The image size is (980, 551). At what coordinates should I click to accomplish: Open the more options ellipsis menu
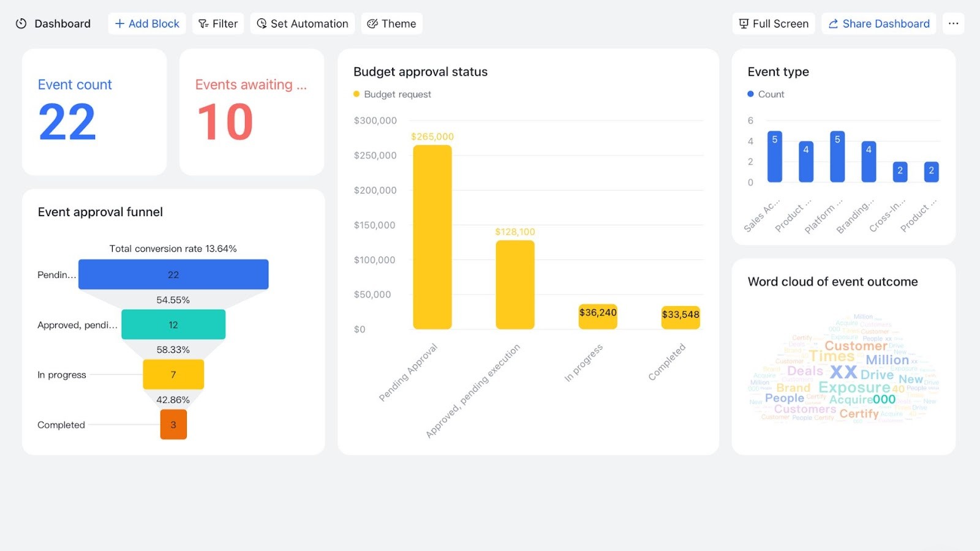pyautogui.click(x=953, y=24)
